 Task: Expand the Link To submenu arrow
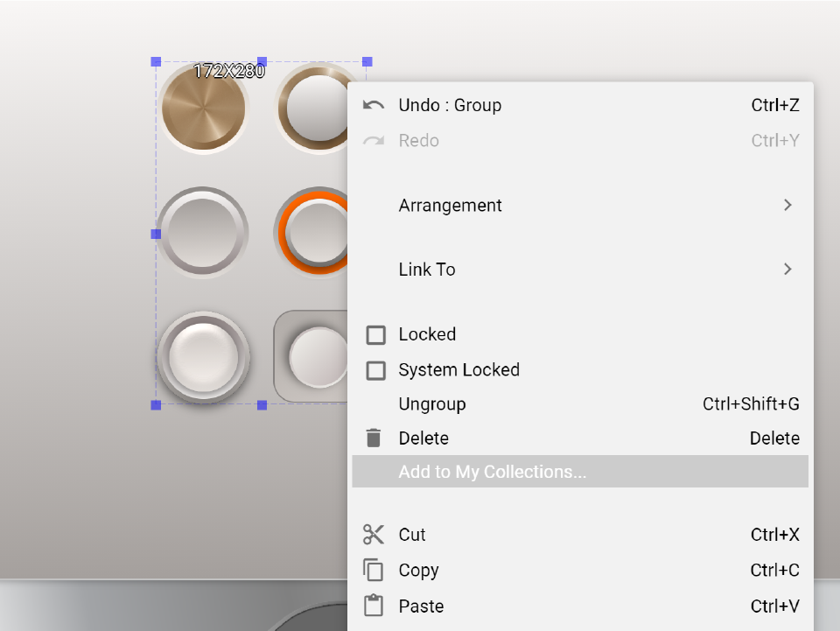coord(787,270)
